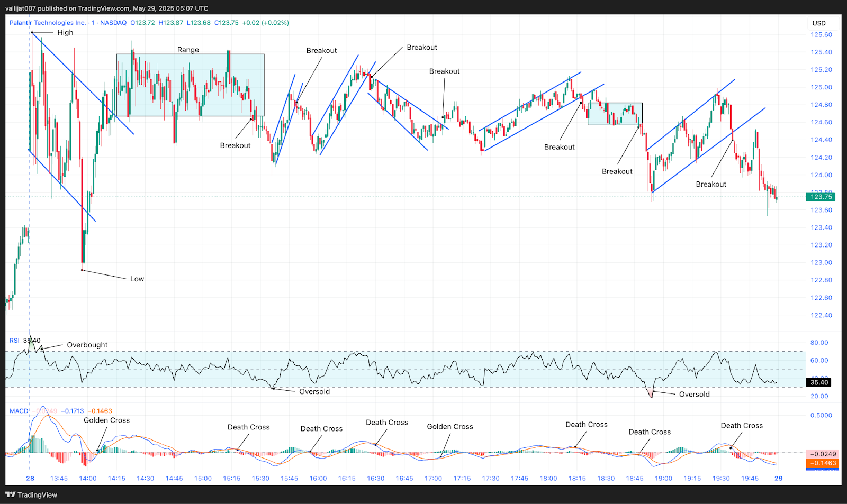Click the 14:00 time axis label
This screenshot has width=847, height=504.
pyautogui.click(x=88, y=478)
